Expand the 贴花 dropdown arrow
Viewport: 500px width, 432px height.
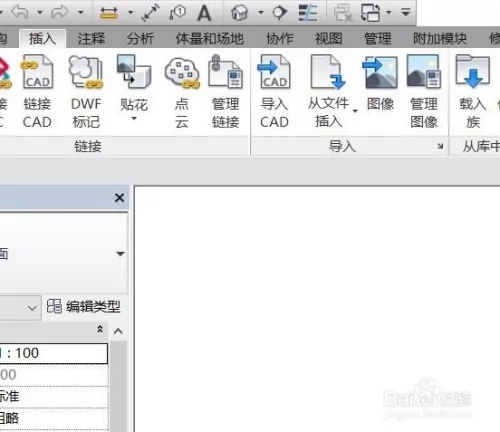click(x=134, y=118)
